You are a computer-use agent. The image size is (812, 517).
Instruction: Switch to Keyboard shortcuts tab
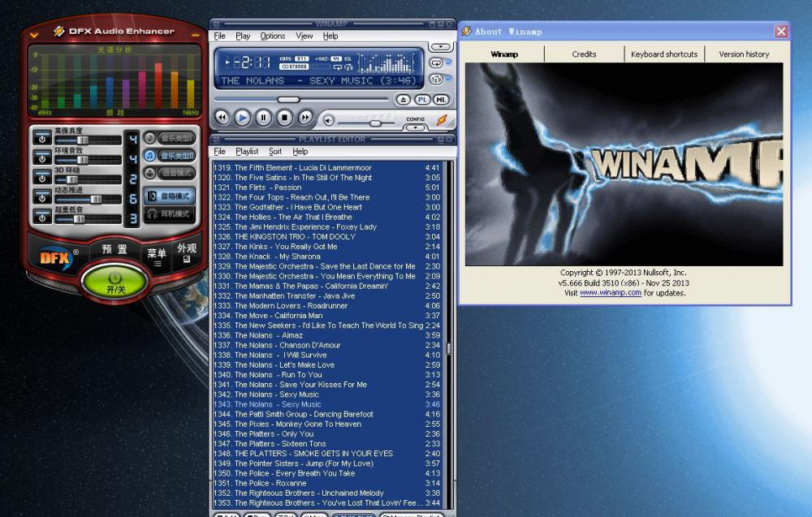point(664,54)
